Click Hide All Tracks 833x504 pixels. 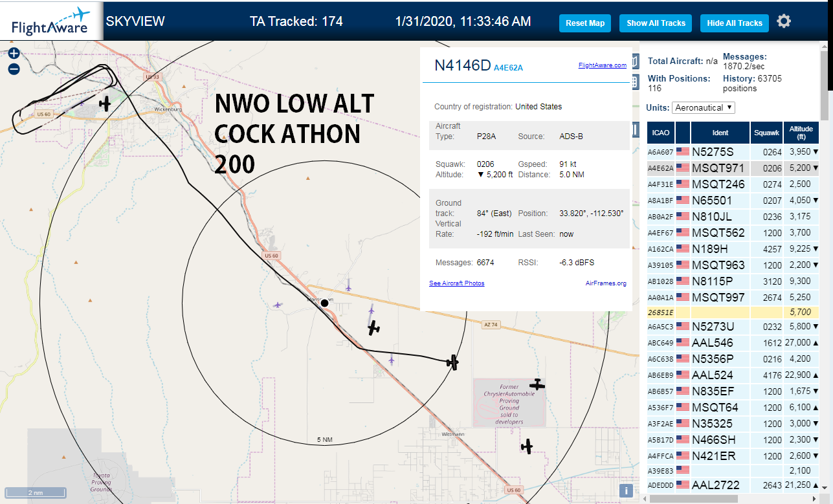click(x=735, y=23)
